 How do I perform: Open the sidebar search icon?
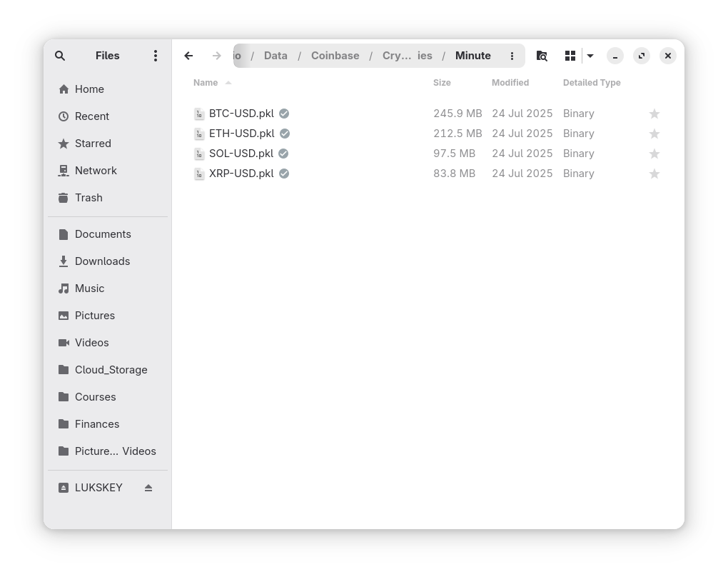(x=60, y=56)
